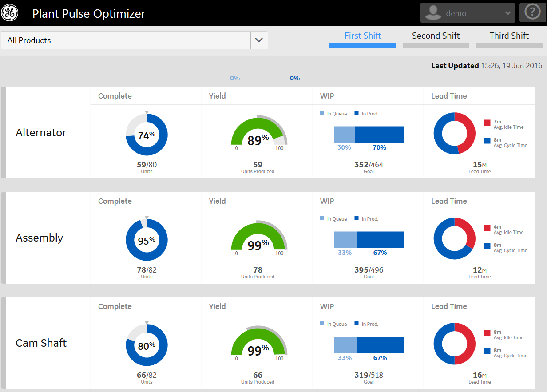The image size is (547, 392).
Task: Select the Second Shift view
Action: point(436,36)
